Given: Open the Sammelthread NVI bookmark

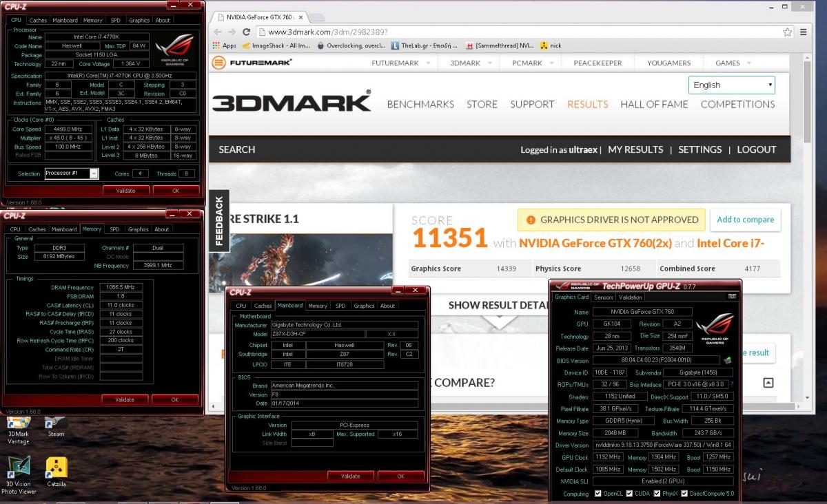Looking at the screenshot, I should coord(500,45).
